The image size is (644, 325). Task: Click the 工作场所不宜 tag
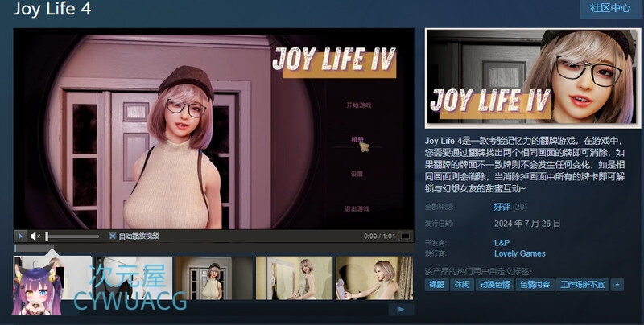point(582,285)
